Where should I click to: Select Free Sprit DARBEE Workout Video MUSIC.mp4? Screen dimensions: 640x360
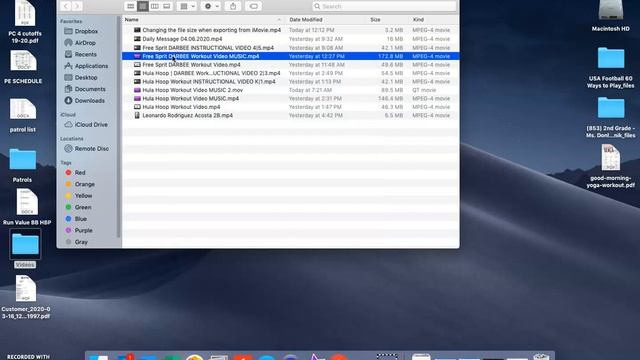click(x=290, y=56)
